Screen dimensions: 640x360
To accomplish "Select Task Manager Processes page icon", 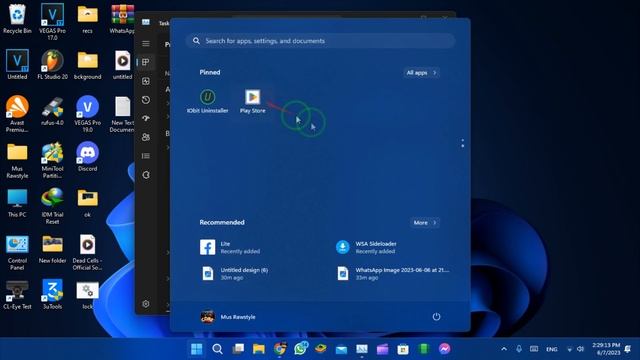I will pyautogui.click(x=146, y=62).
